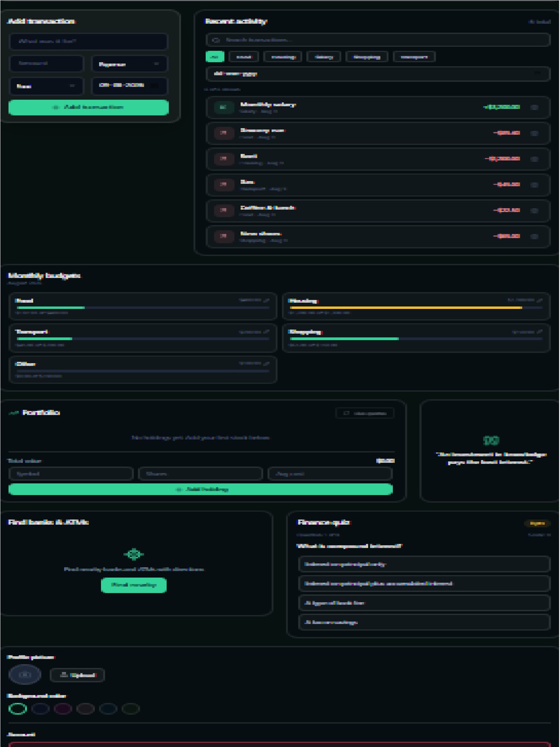The height and width of the screenshot is (747, 560).
Task: Delete the New shoes transaction
Action: pos(534,236)
